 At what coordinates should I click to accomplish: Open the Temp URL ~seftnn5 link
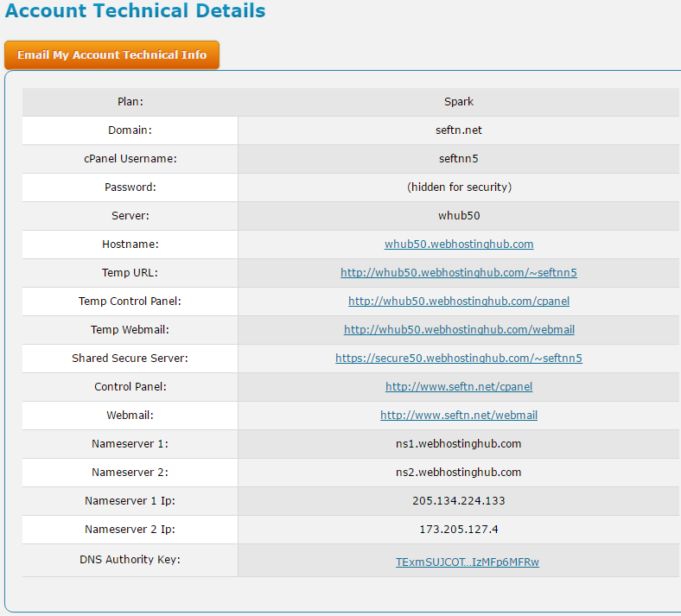pos(459,273)
